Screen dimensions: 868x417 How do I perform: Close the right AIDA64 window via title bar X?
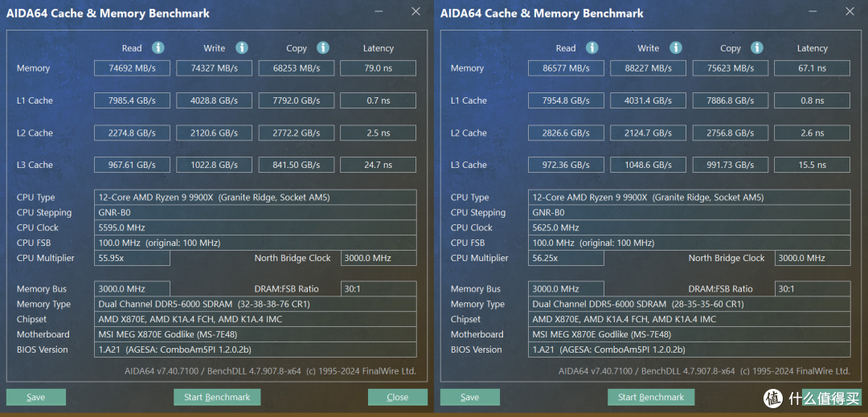pyautogui.click(x=850, y=11)
